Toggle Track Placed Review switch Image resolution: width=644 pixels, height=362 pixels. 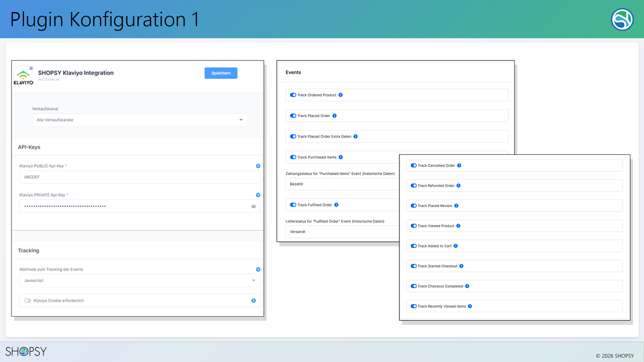pyautogui.click(x=414, y=206)
